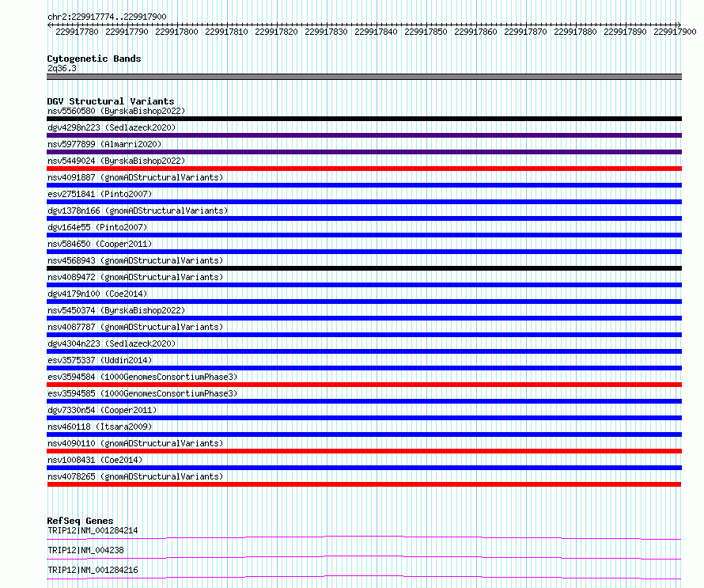Open variant nsv5560580 (ByrskaBishop2022)
The width and height of the screenshot is (704, 588).
[x=116, y=111]
